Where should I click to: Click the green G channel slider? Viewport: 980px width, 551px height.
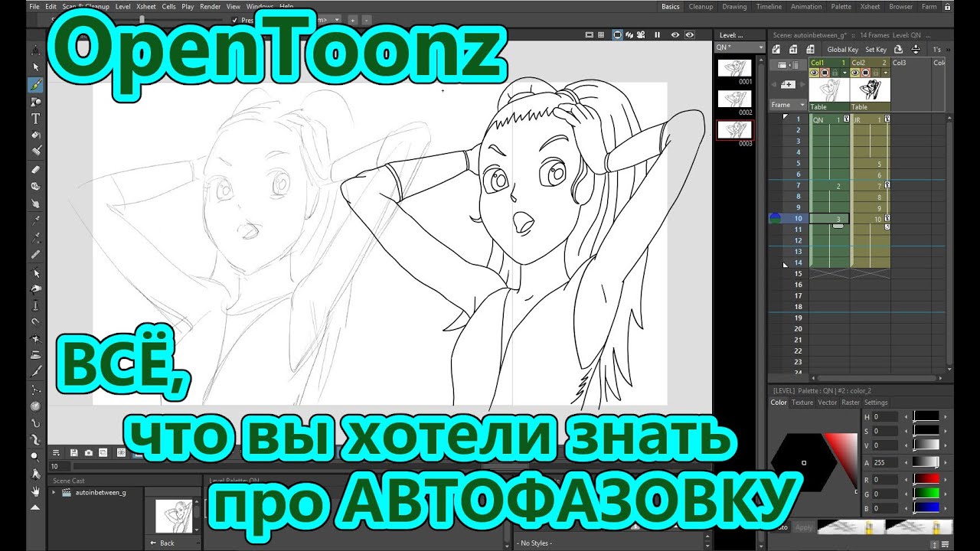pos(926,494)
